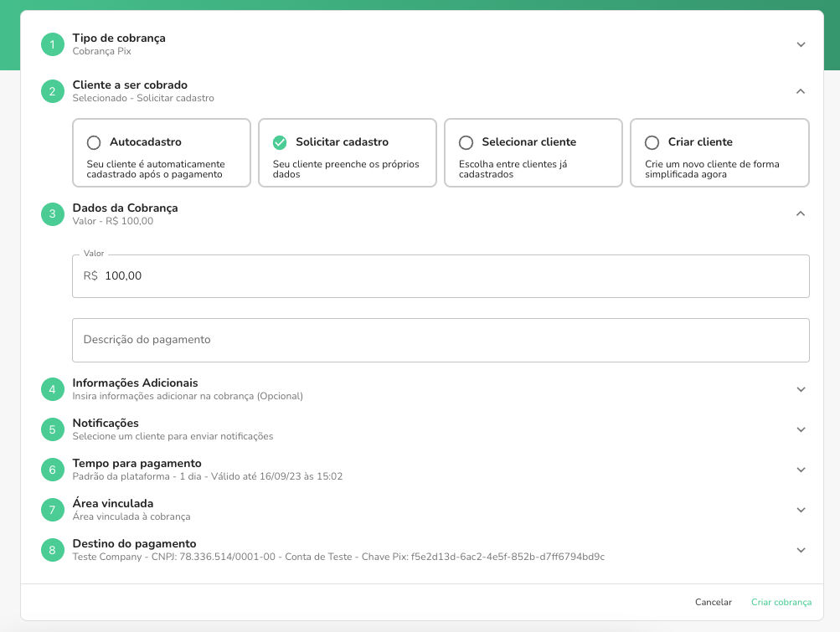
Task: Click the step 8 Destino badge icon
Action: coord(53,550)
